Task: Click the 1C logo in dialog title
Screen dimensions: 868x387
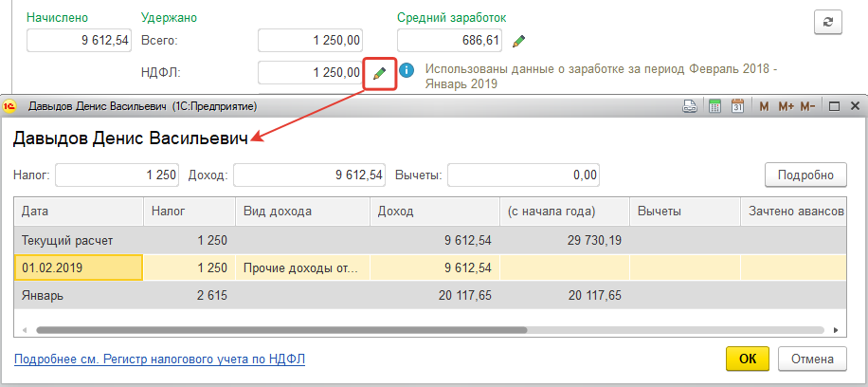Action: click(x=12, y=106)
